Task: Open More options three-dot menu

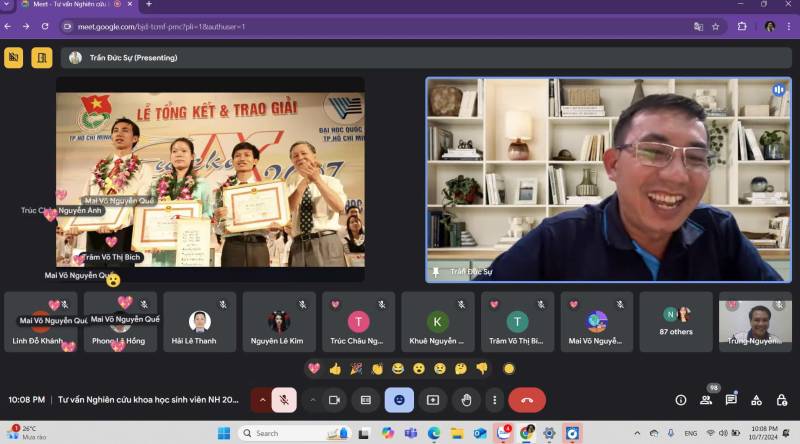Action: tap(494, 400)
